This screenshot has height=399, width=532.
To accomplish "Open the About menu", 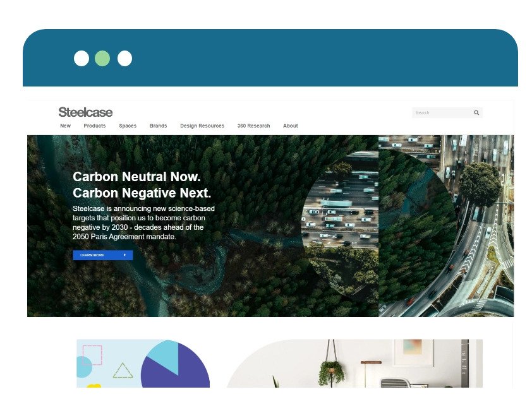I will [x=291, y=126].
